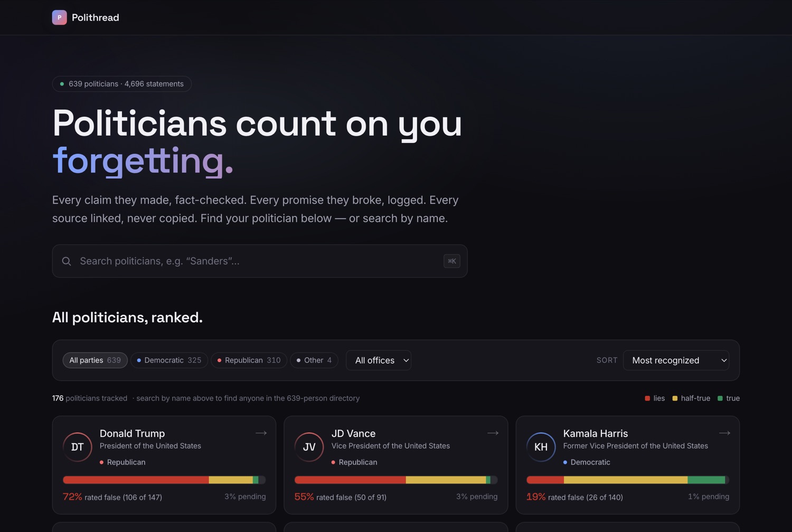
Task: Click JD Vance's rating bar
Action: (x=396, y=480)
